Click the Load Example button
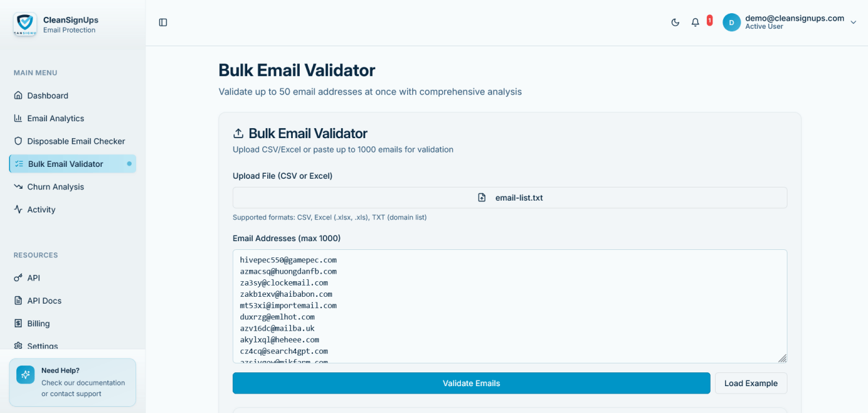 click(751, 383)
